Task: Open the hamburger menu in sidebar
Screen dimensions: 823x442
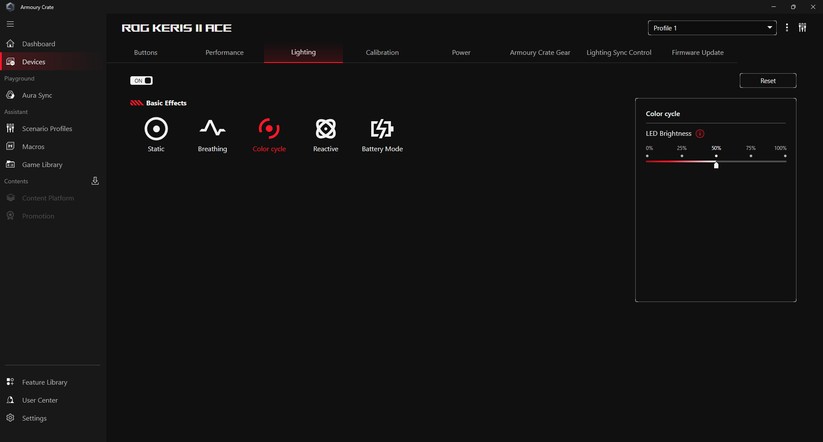Action: coord(10,24)
